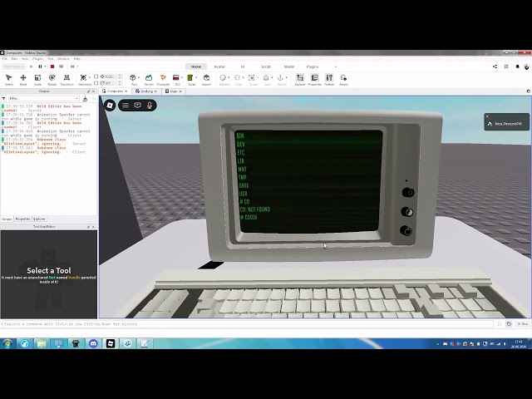
Task: Open the Windows Start button
Action: [x=7, y=343]
